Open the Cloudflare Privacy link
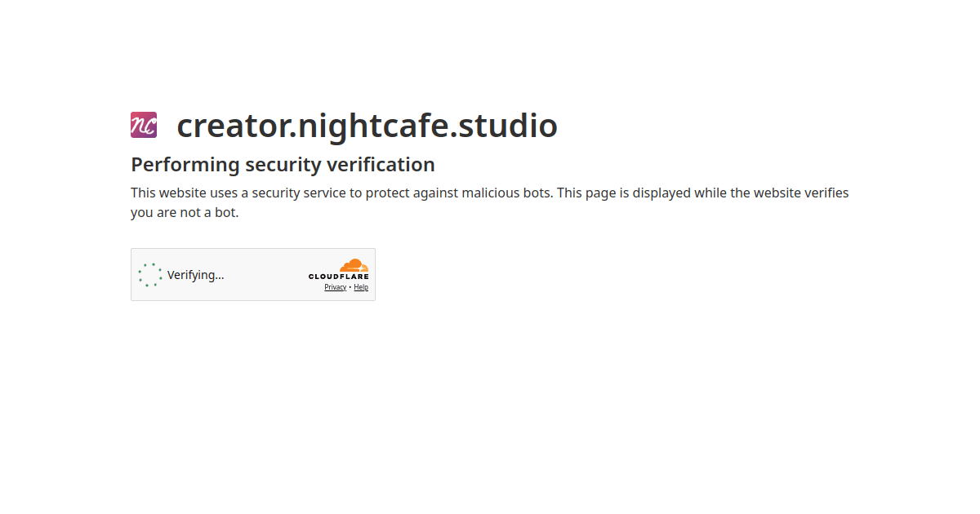 (335, 287)
